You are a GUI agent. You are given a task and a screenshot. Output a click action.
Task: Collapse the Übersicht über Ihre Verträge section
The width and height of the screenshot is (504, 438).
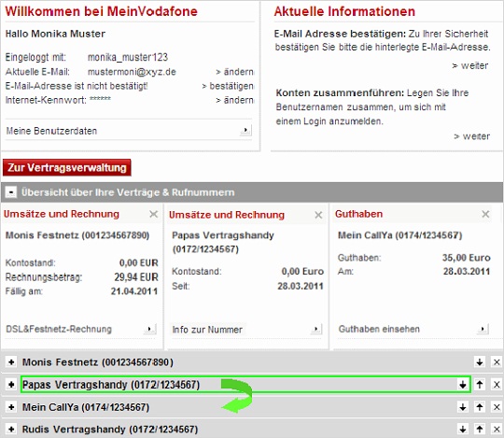coord(11,192)
